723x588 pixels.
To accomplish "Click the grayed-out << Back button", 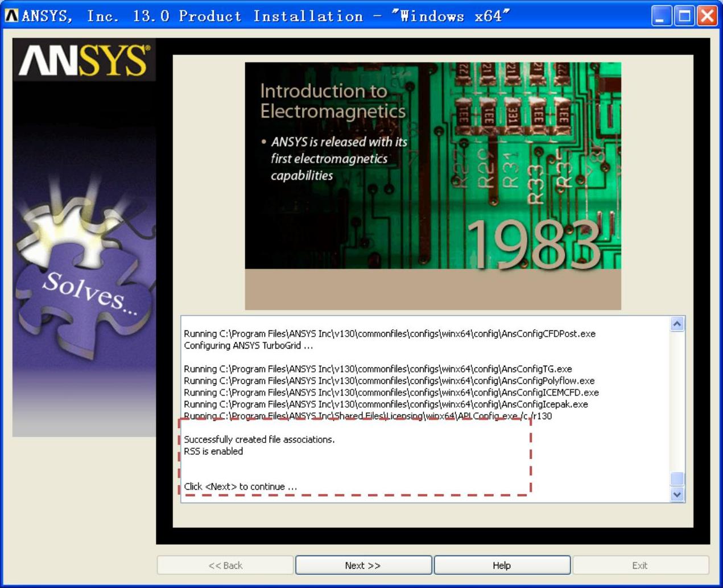I will pyautogui.click(x=225, y=565).
